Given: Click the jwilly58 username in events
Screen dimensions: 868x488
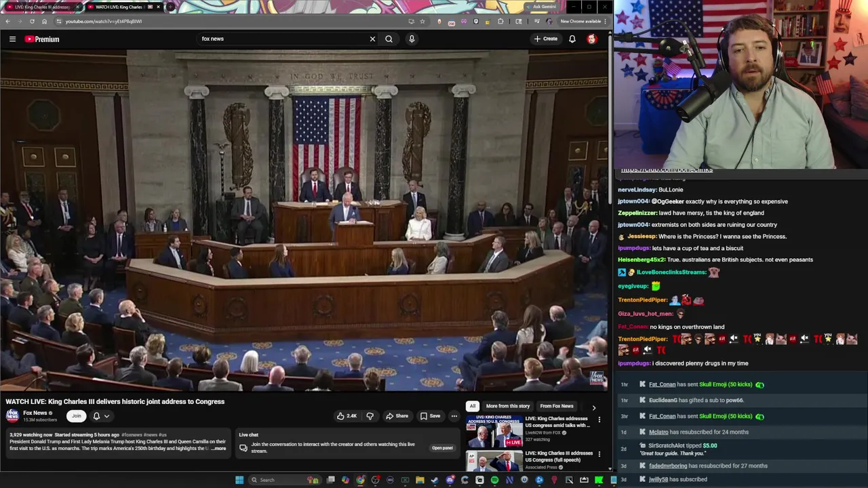Looking at the screenshot, I should click(658, 479).
